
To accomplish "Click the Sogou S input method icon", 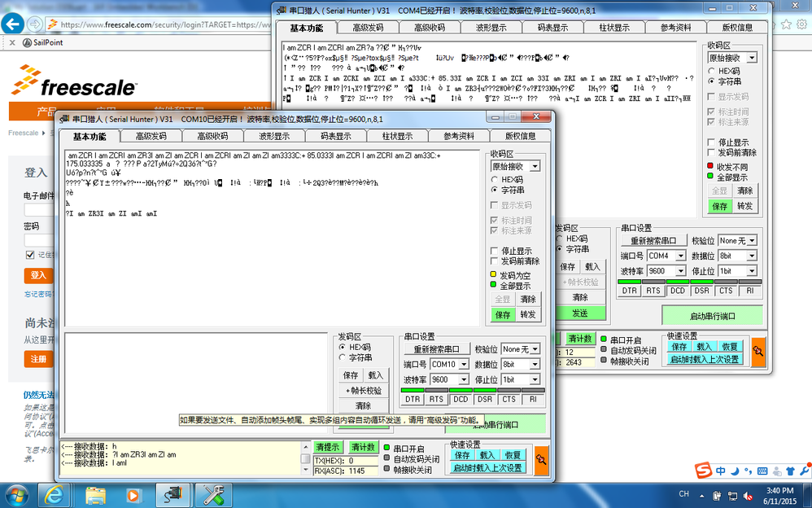I will [x=703, y=471].
